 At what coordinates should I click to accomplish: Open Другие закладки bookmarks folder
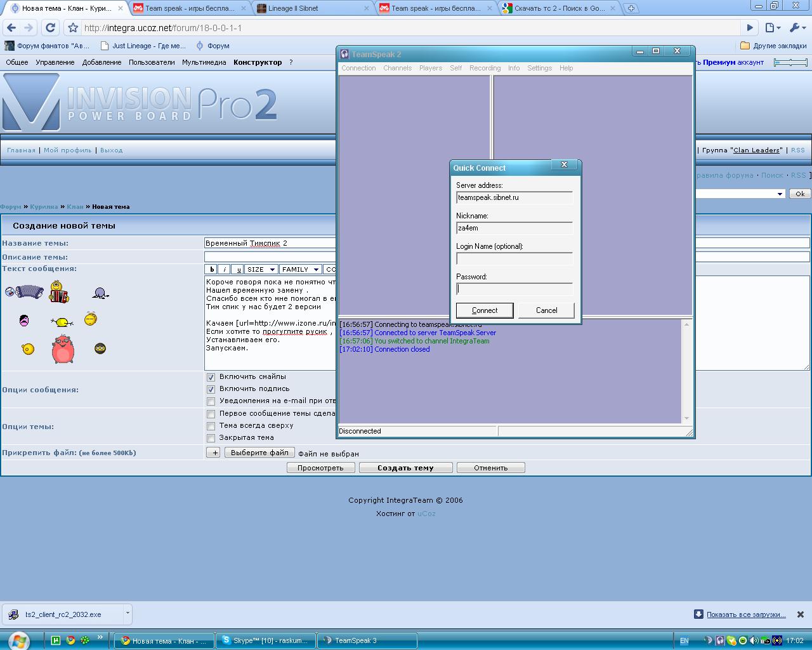773,46
